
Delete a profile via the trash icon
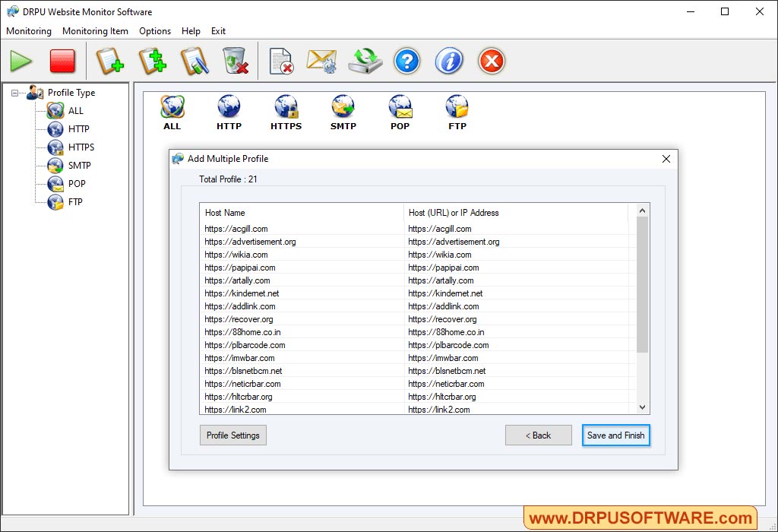236,61
